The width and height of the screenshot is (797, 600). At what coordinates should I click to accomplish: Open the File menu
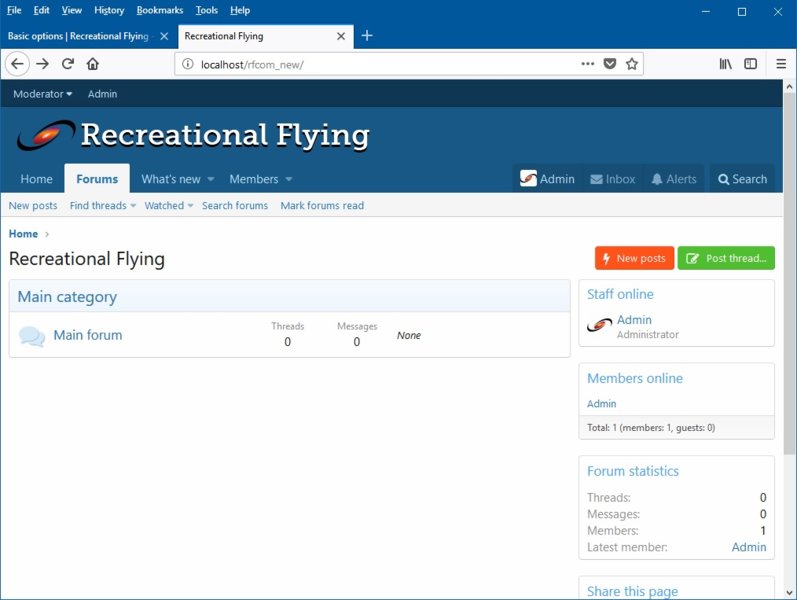coord(14,10)
